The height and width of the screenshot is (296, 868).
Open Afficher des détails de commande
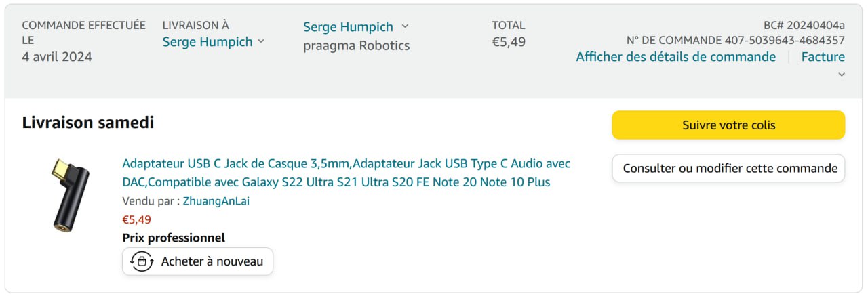(675, 57)
